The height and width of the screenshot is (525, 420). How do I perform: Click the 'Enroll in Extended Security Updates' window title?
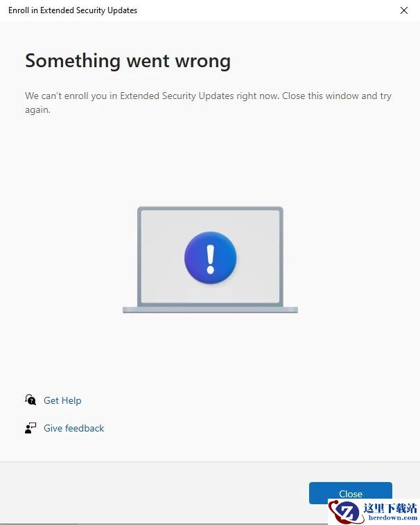click(73, 10)
